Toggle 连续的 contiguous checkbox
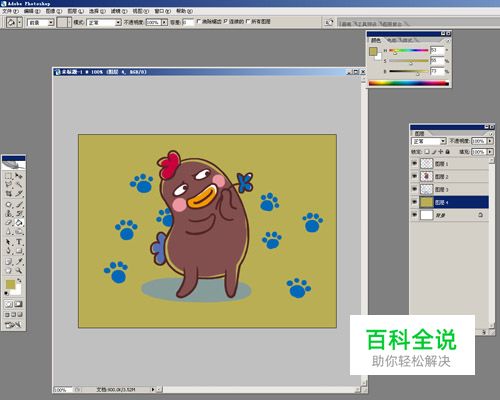Image resolution: width=500 pixels, height=400 pixels. pyautogui.click(x=226, y=21)
